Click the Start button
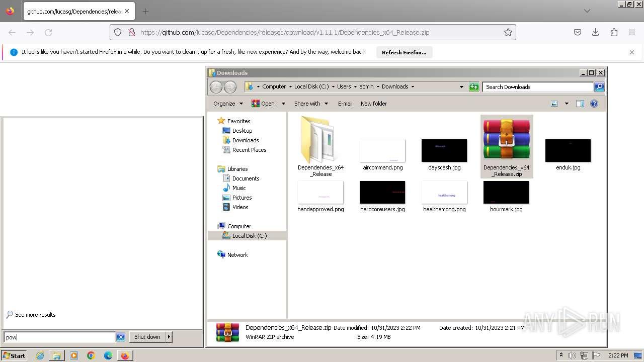The height and width of the screenshot is (362, 644). click(14, 355)
